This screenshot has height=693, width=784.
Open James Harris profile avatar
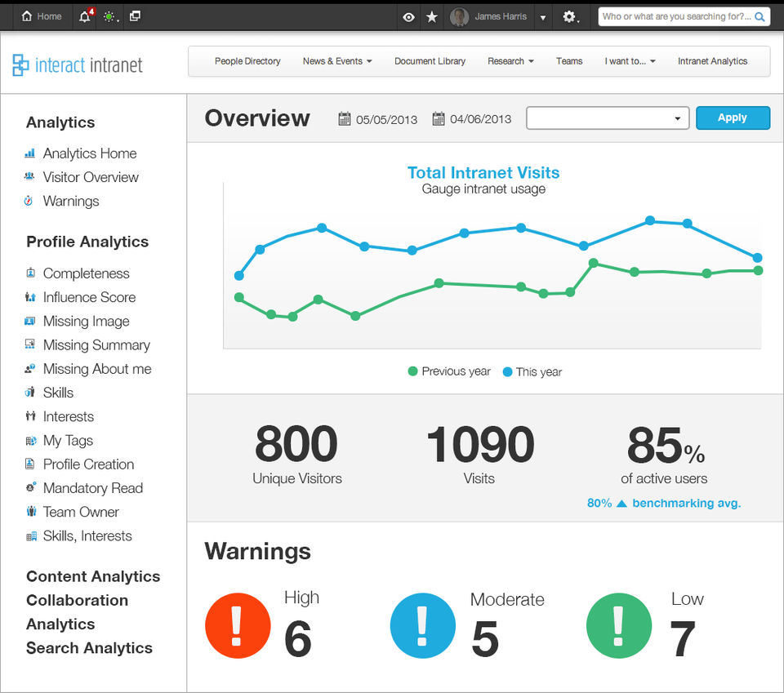[x=459, y=17]
